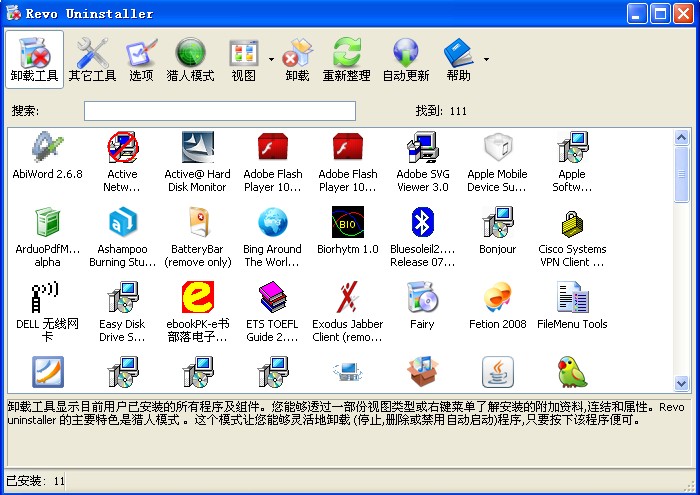Select the Java coffee cup icon
Screen dimensions: 700x495
(x=498, y=372)
